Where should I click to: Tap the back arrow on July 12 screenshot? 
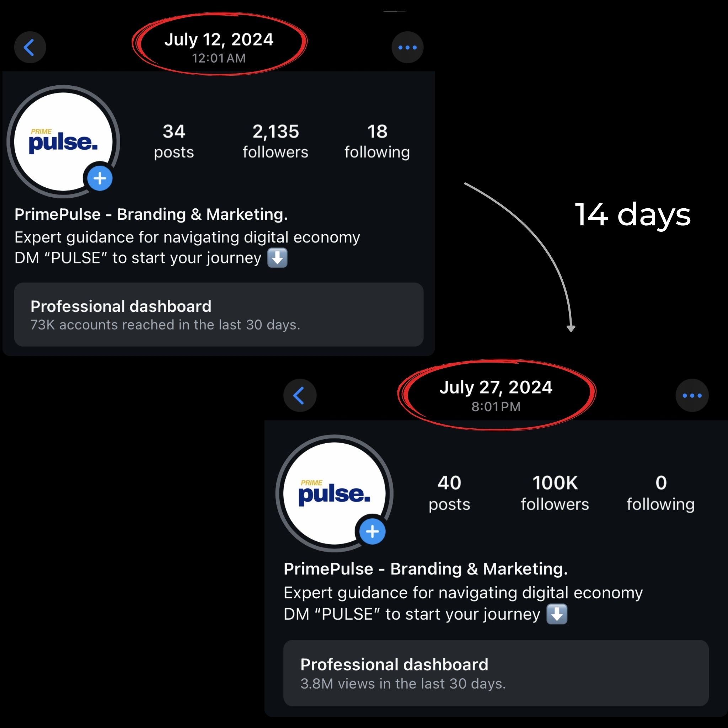[x=30, y=48]
